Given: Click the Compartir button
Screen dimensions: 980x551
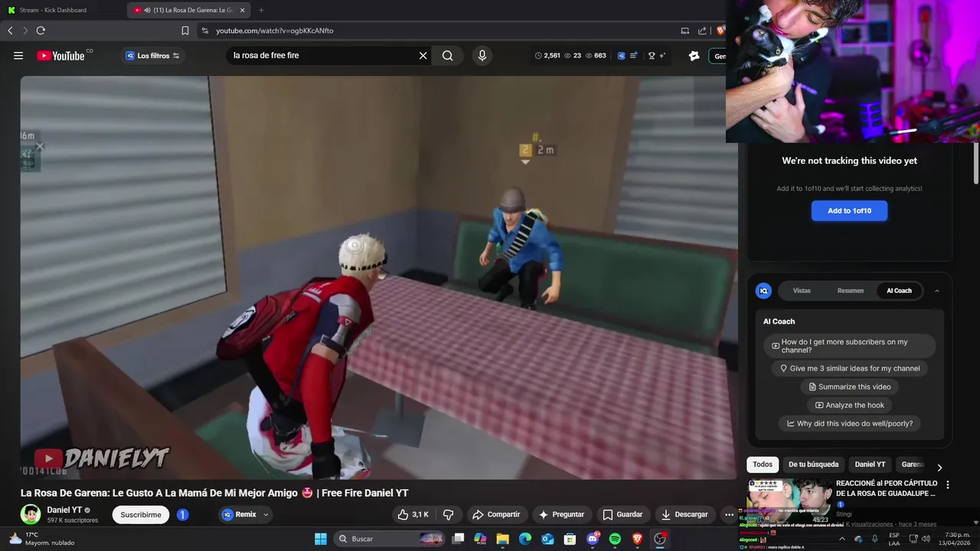Looking at the screenshot, I should (496, 514).
